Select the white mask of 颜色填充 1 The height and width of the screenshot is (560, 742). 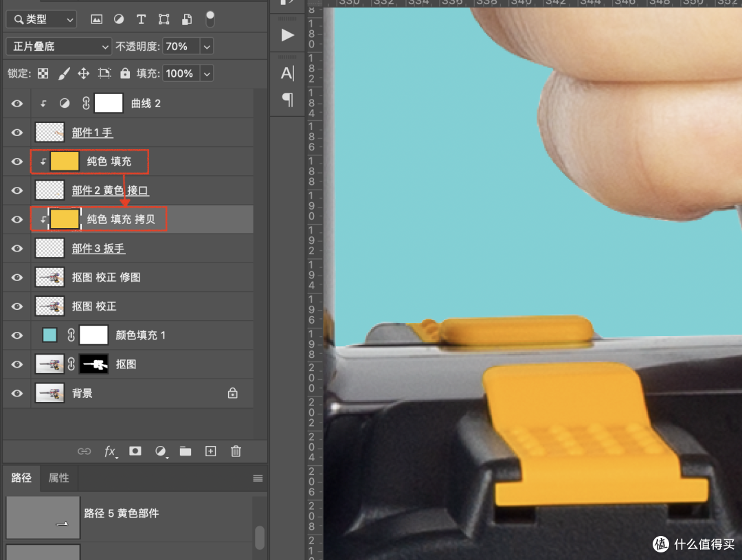(x=93, y=335)
